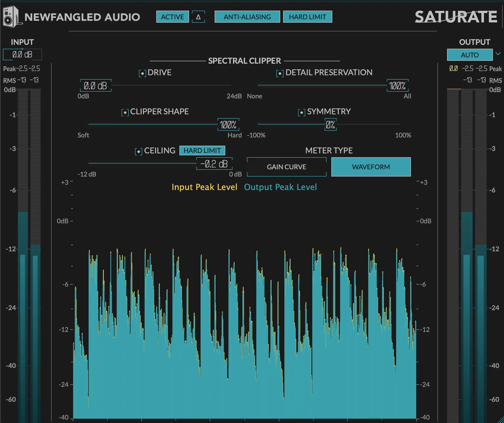The height and width of the screenshot is (423, 504).
Task: Open the AUTO output mode selector
Action: [469, 55]
